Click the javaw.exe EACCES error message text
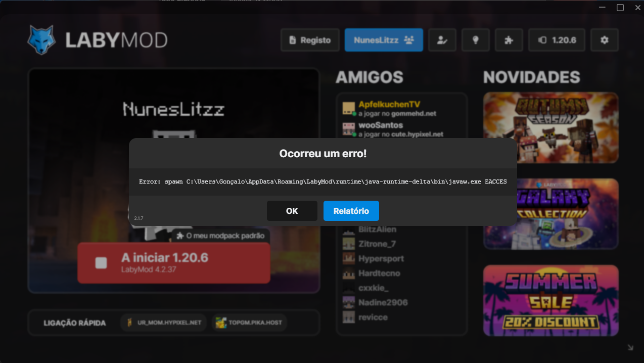Screen dimensions: 644x363 323,181
